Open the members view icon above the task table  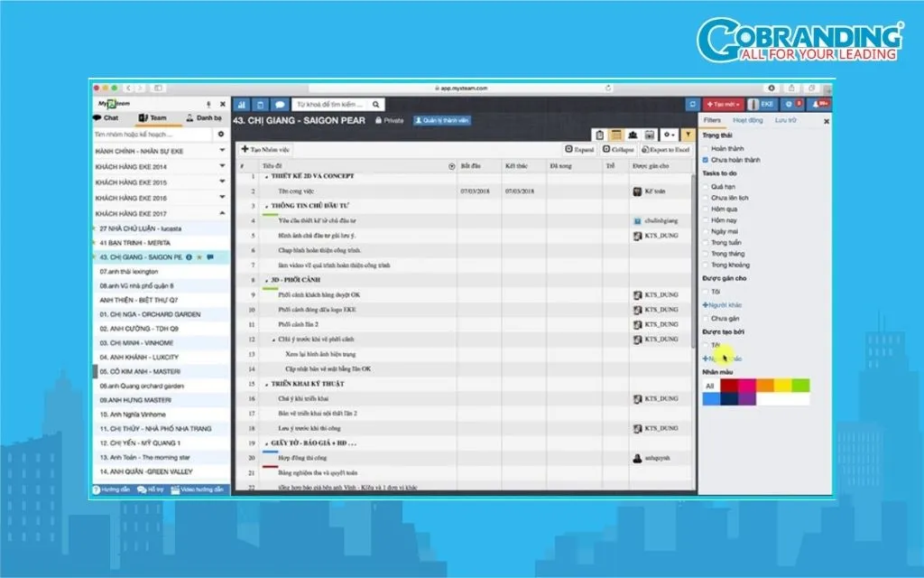coord(633,135)
